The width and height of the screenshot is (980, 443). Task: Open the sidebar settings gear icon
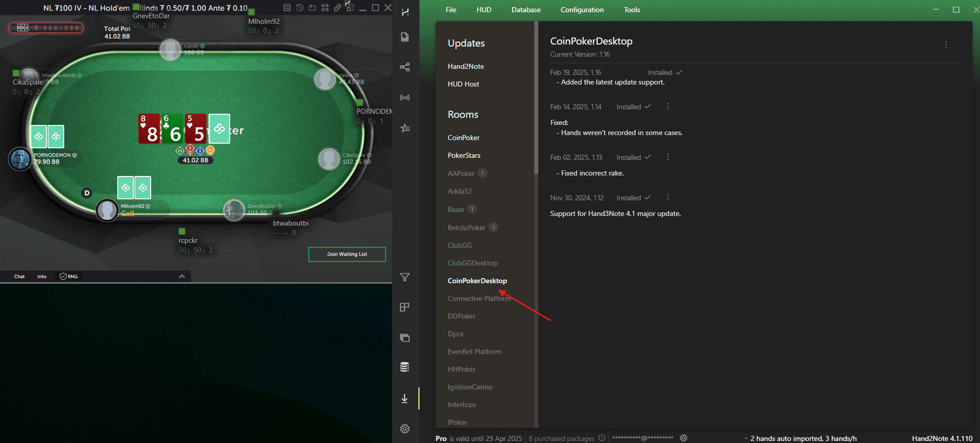click(x=405, y=429)
